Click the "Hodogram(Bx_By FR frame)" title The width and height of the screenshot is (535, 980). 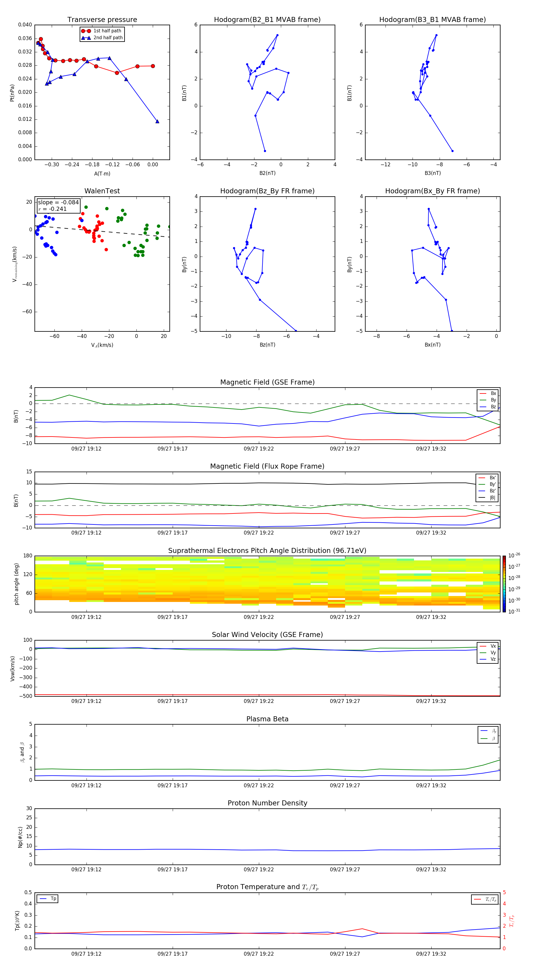point(432,191)
